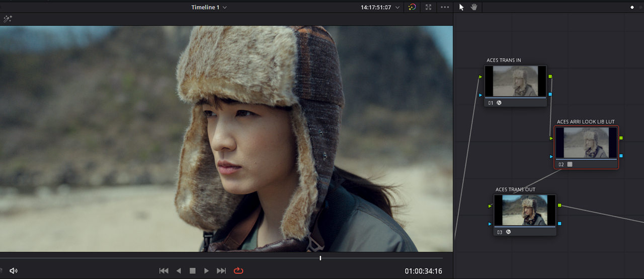
Task: Click the effects icon on node 01
Action: coord(500,103)
